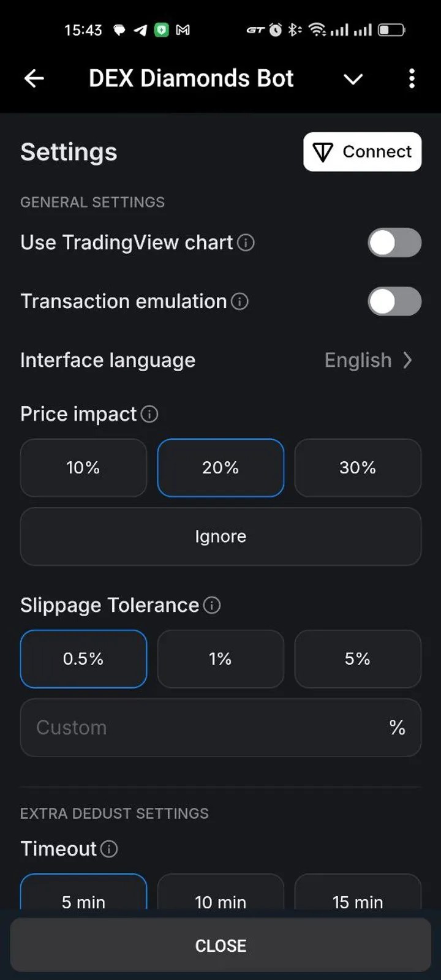This screenshot has height=980, width=441.
Task: Set slippage tolerance to 1%
Action: 221,659
